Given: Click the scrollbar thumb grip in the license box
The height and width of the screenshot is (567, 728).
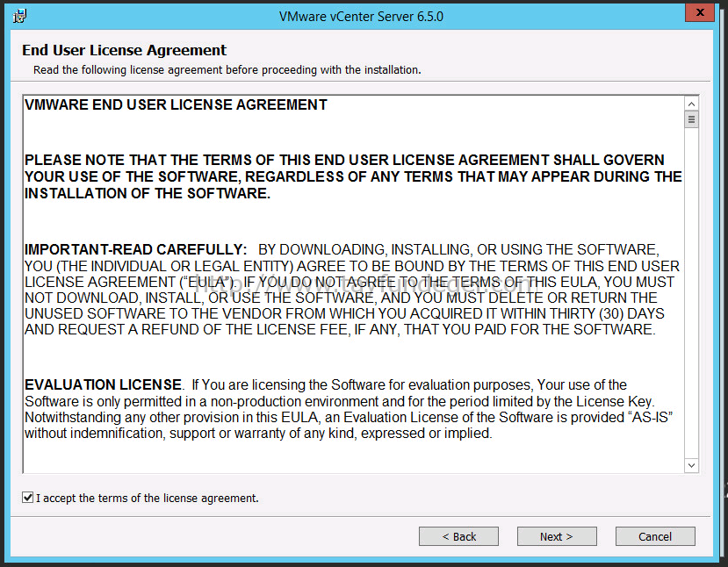Looking at the screenshot, I should click(x=691, y=119).
